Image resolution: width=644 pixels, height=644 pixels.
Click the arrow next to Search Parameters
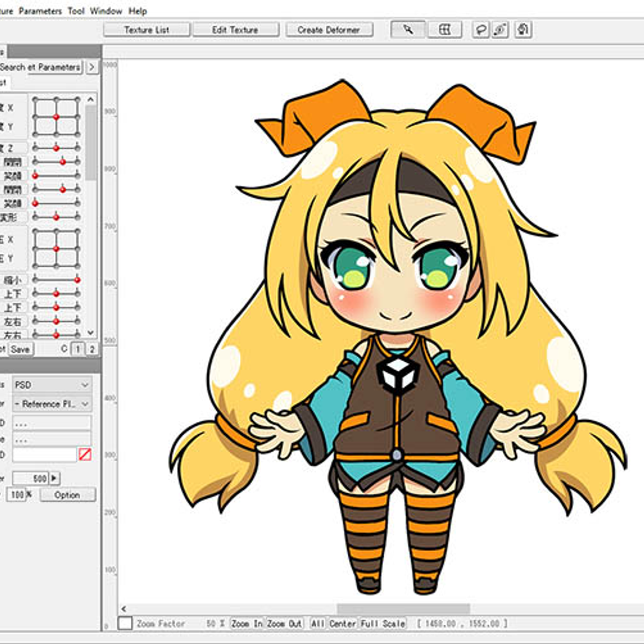point(92,67)
